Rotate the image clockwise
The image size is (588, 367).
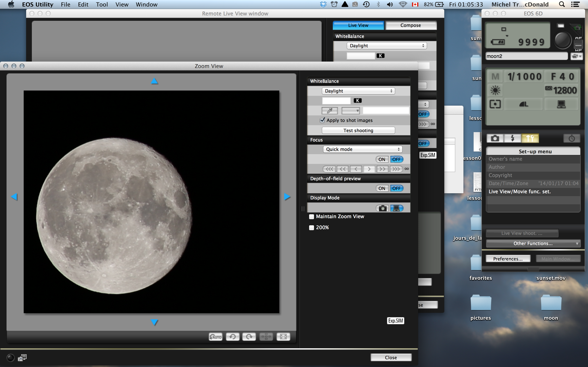(249, 337)
